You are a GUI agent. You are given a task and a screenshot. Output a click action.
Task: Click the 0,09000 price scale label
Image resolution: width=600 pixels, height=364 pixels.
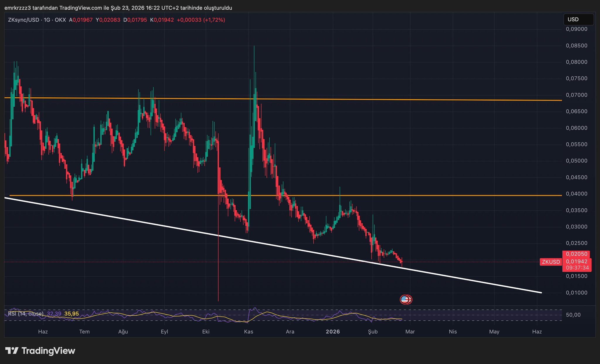pos(576,29)
